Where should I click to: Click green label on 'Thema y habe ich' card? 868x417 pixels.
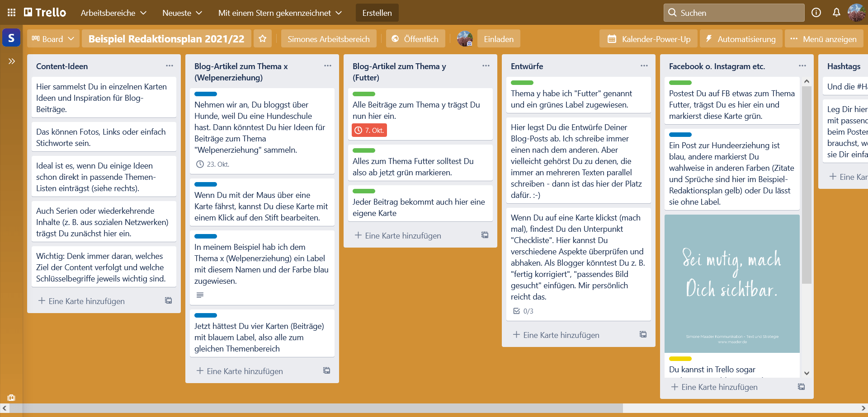[x=522, y=83]
